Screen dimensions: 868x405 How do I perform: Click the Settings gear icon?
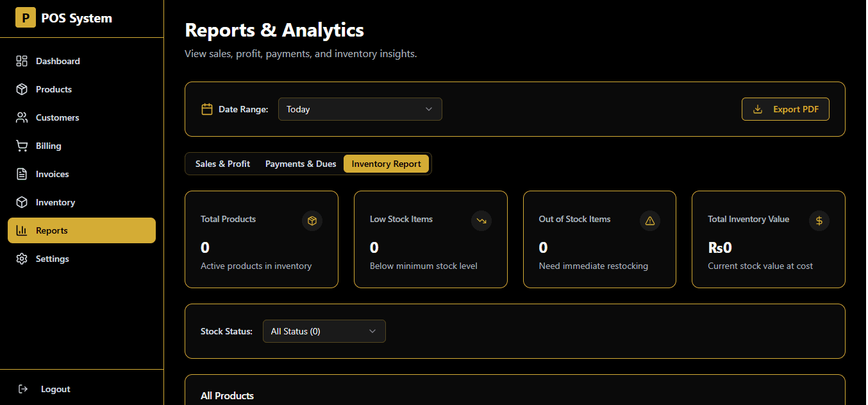pos(22,259)
